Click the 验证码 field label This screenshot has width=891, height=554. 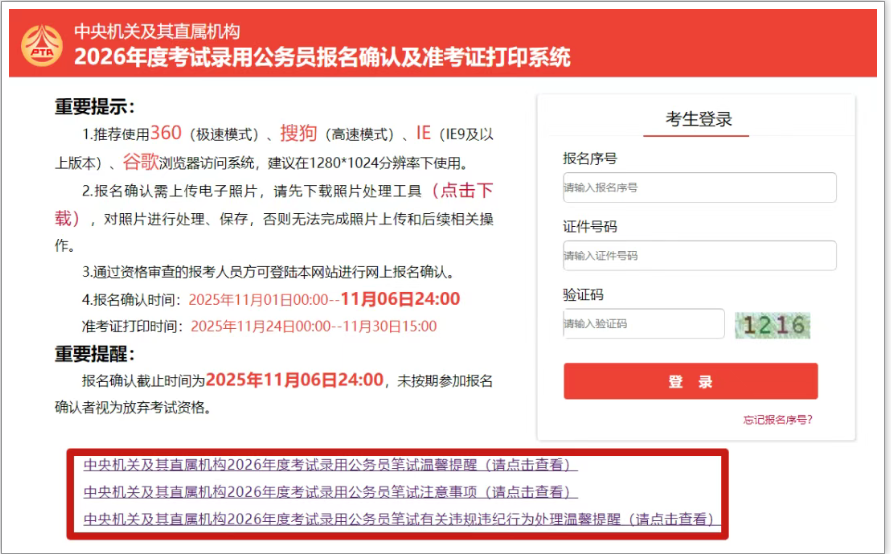[583, 295]
